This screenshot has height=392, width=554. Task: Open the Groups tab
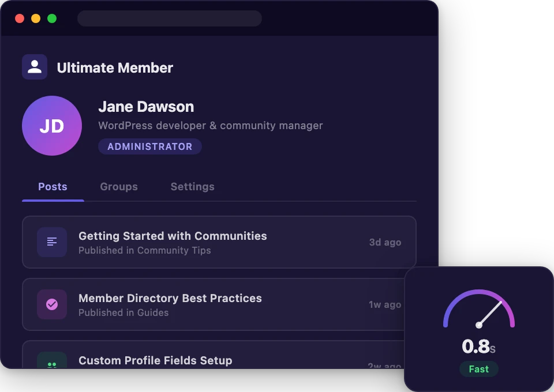[x=119, y=187]
